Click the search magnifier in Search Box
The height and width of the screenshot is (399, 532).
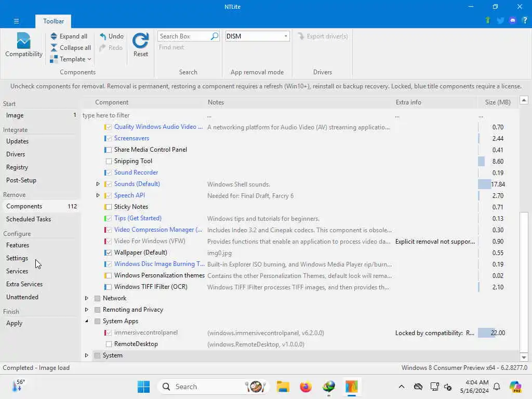(x=215, y=36)
